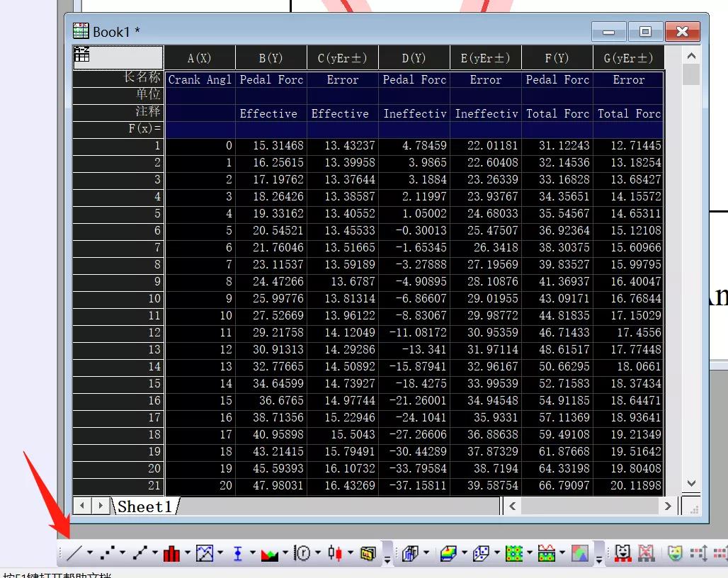Viewport: 728px width, 578px height.
Task: Click horizontal scrollbar right arrow
Action: 668,506
